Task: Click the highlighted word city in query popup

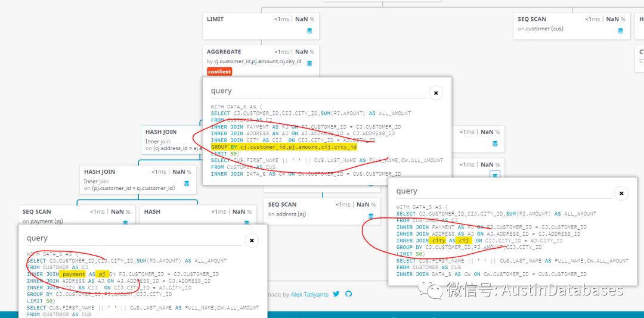Action: (x=438, y=241)
